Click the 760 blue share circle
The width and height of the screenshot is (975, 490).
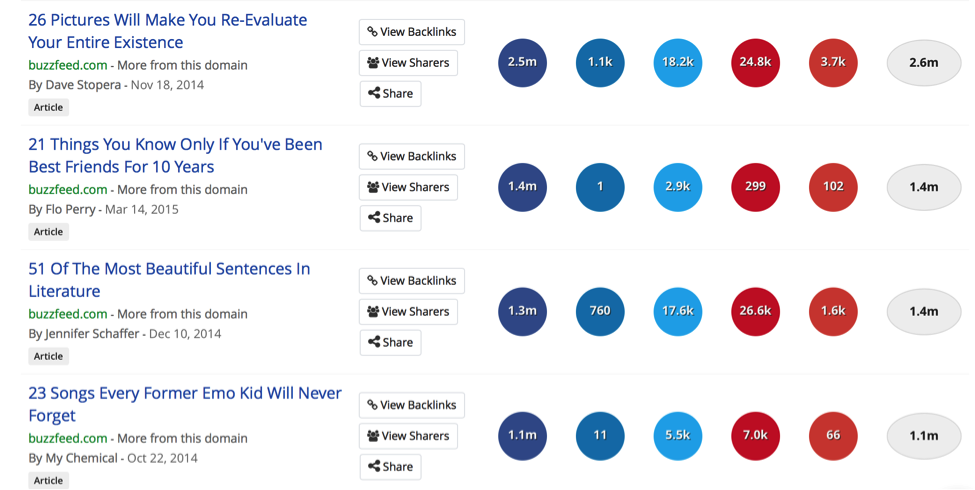click(600, 311)
